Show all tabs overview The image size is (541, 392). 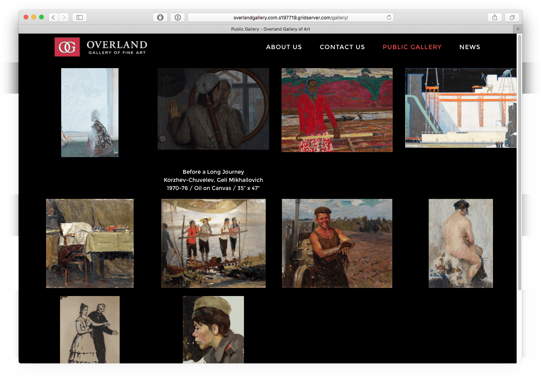pos(512,17)
